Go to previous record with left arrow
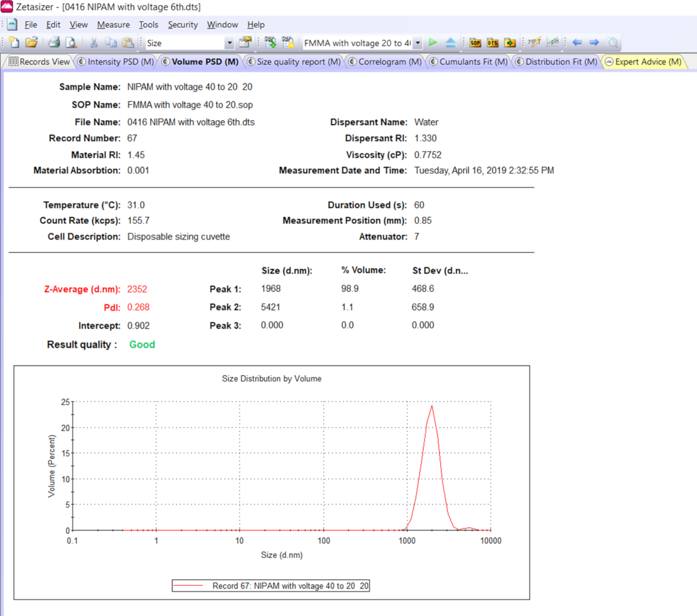The height and width of the screenshot is (616, 697). pyautogui.click(x=577, y=42)
